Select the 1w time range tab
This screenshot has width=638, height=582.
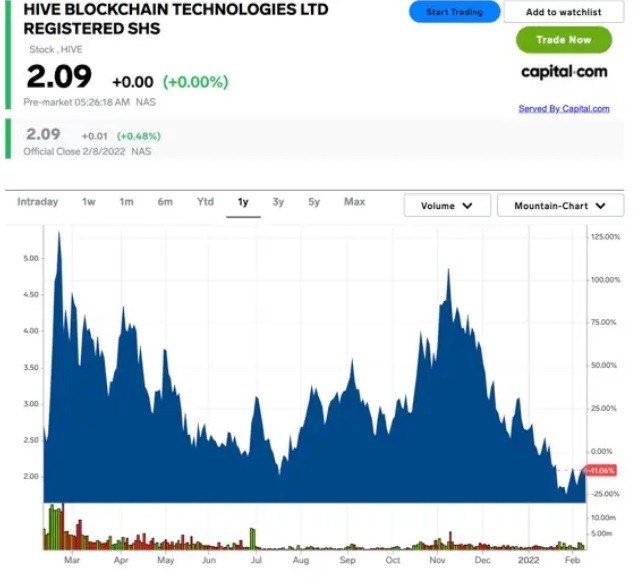point(89,202)
